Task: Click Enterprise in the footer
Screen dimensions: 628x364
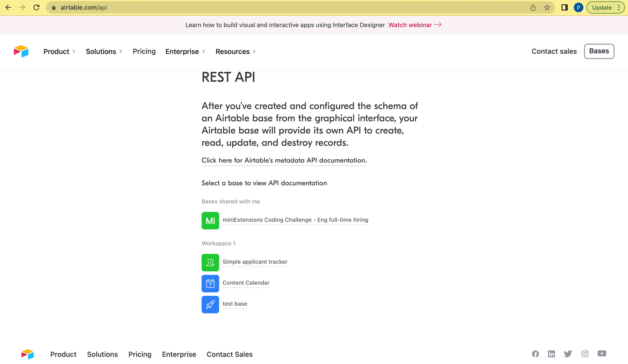Action: click(x=179, y=354)
